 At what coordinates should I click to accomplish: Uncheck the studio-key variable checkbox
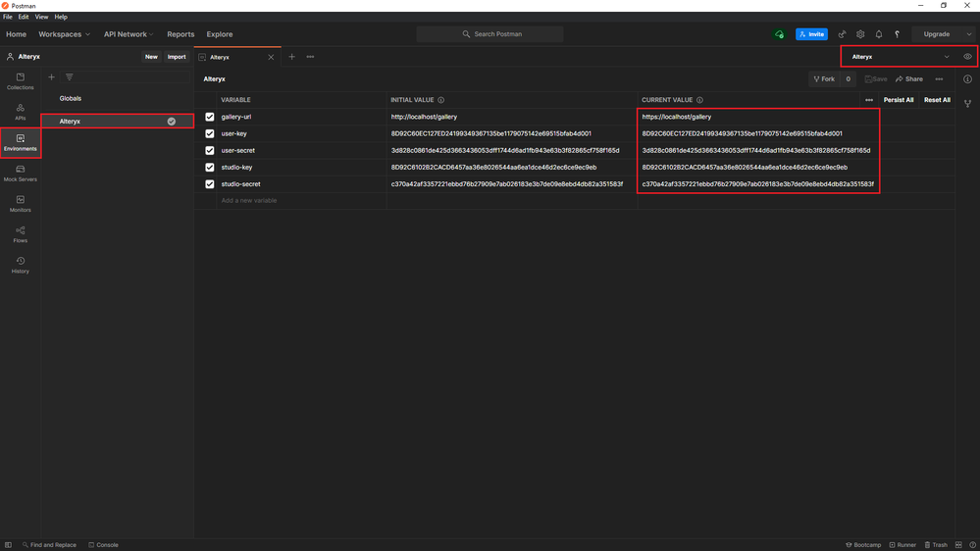(x=209, y=168)
